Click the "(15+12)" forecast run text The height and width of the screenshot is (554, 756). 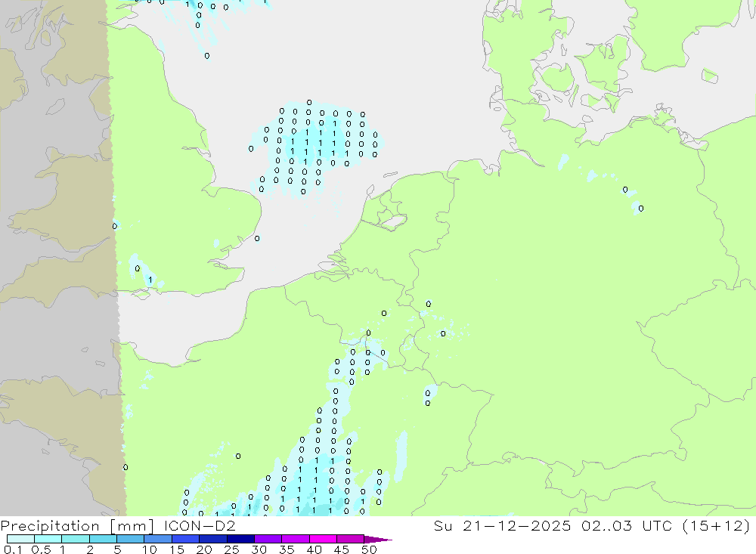[716, 525]
